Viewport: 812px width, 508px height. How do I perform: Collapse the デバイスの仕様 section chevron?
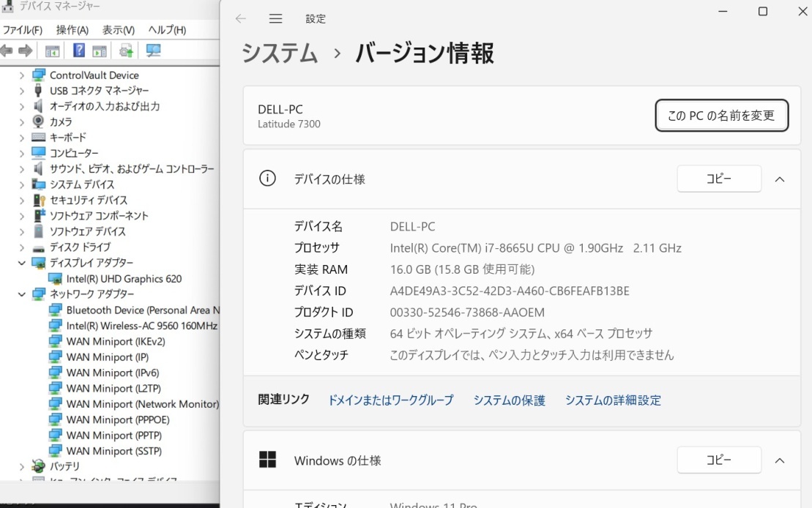click(779, 179)
